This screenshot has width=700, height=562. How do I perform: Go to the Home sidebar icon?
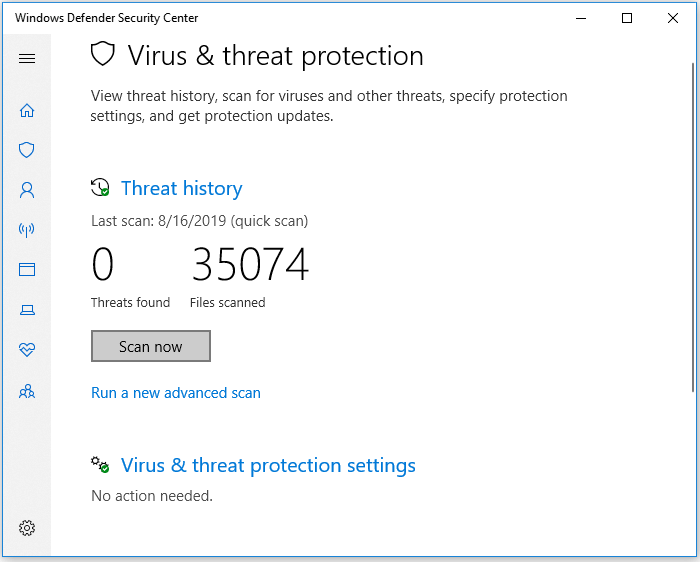pos(27,110)
